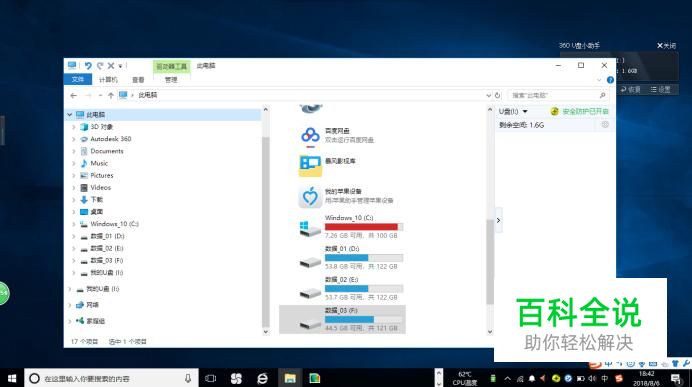Open the action center notification icon
Viewport: 692px width, 387px height.
(675, 379)
